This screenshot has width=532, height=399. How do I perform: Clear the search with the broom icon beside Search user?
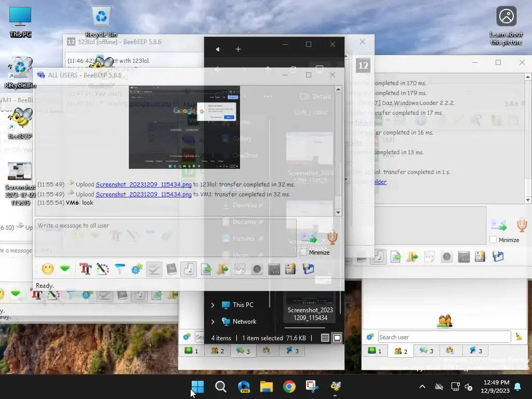(x=518, y=337)
